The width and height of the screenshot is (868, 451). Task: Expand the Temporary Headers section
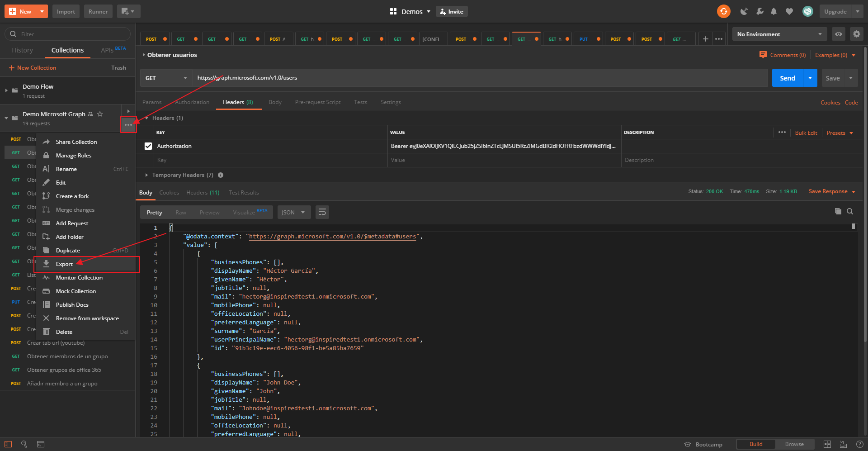[x=146, y=175]
